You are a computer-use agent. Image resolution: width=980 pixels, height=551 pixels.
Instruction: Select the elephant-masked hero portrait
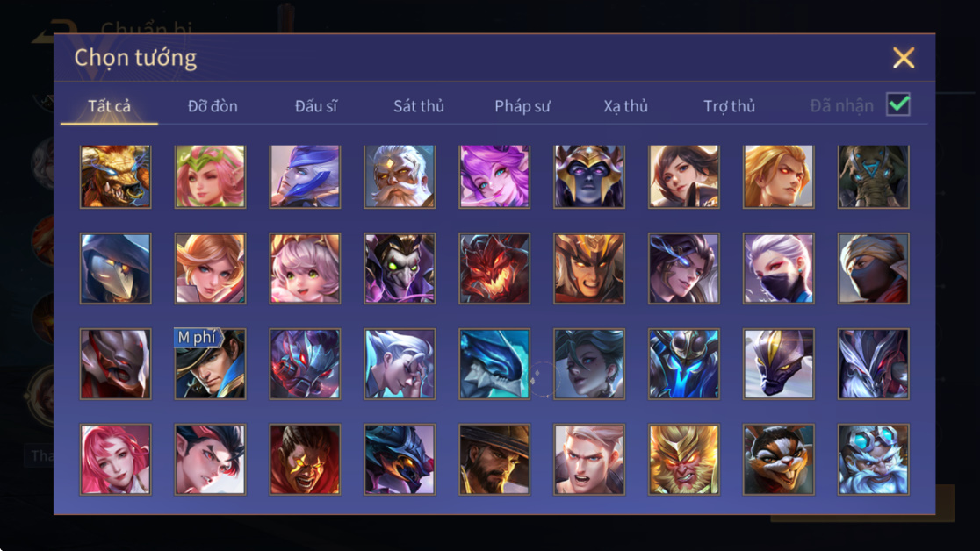(873, 176)
